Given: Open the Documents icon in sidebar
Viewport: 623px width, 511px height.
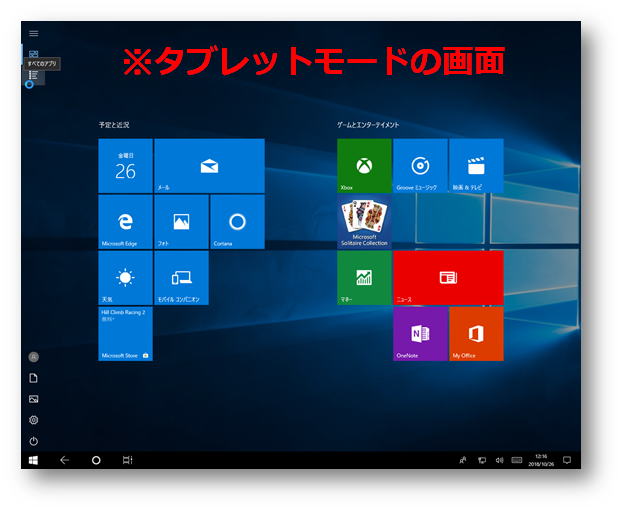Looking at the screenshot, I should tap(34, 378).
